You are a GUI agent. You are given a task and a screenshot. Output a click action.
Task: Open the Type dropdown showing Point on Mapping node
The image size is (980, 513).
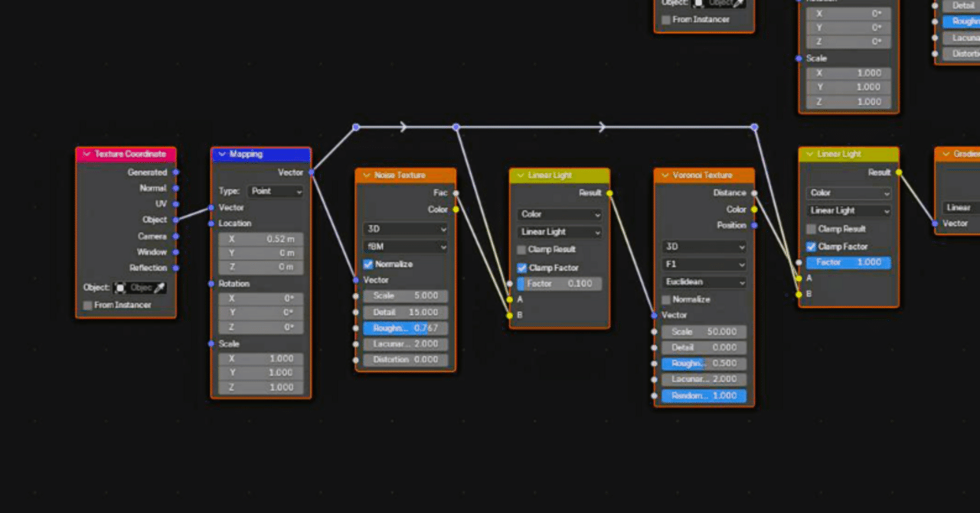(x=274, y=191)
